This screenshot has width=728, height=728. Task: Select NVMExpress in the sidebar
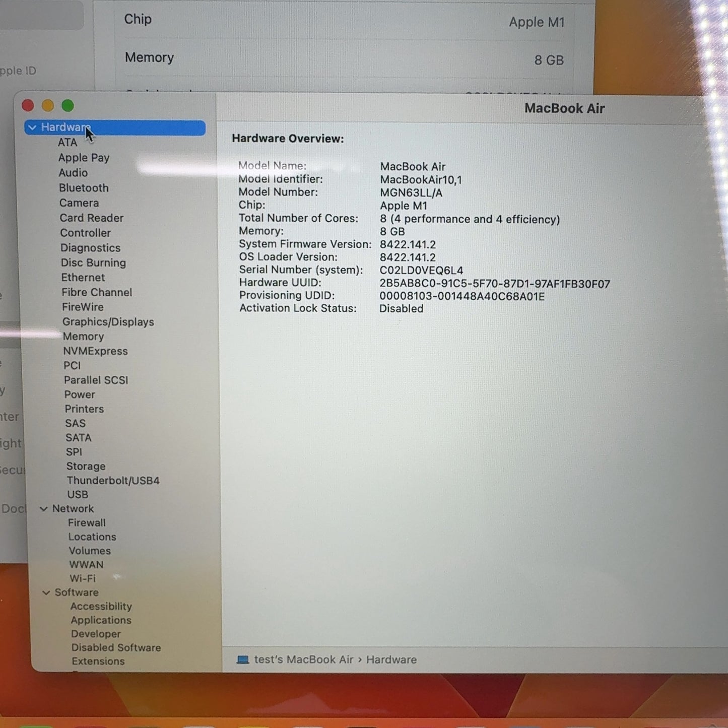point(95,351)
